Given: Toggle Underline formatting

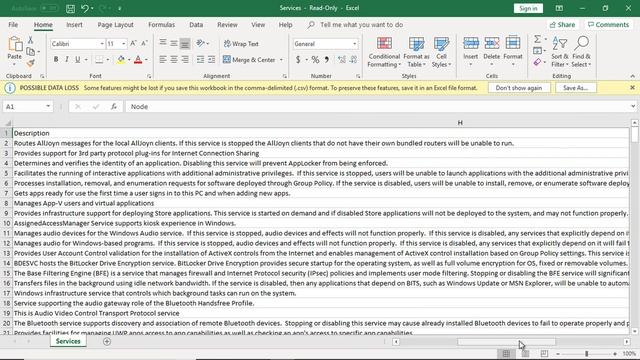Looking at the screenshot, I should [78, 60].
